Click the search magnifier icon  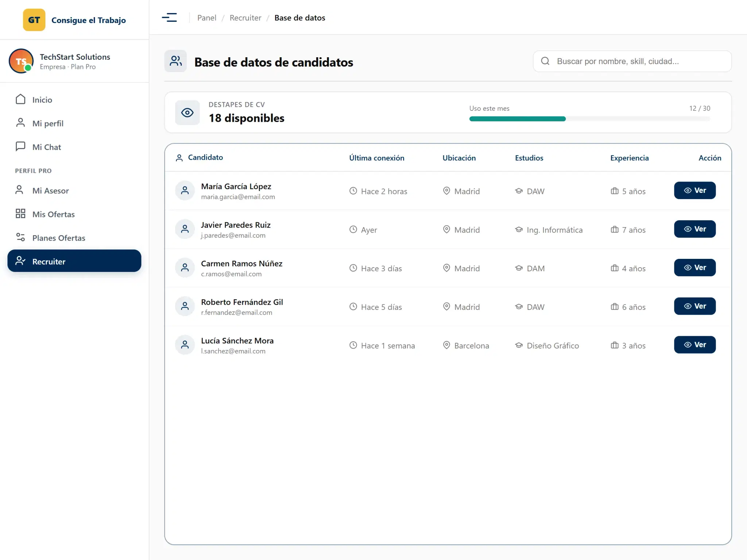[545, 61]
